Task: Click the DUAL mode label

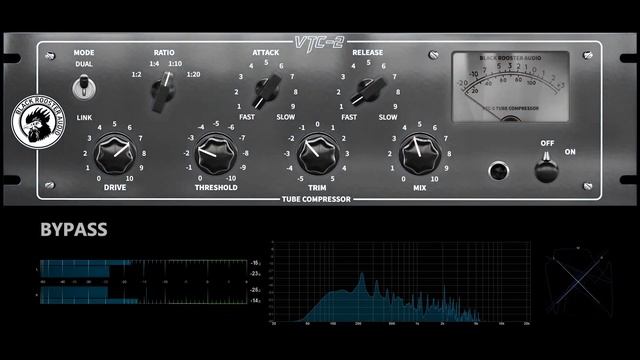Action: point(84,64)
